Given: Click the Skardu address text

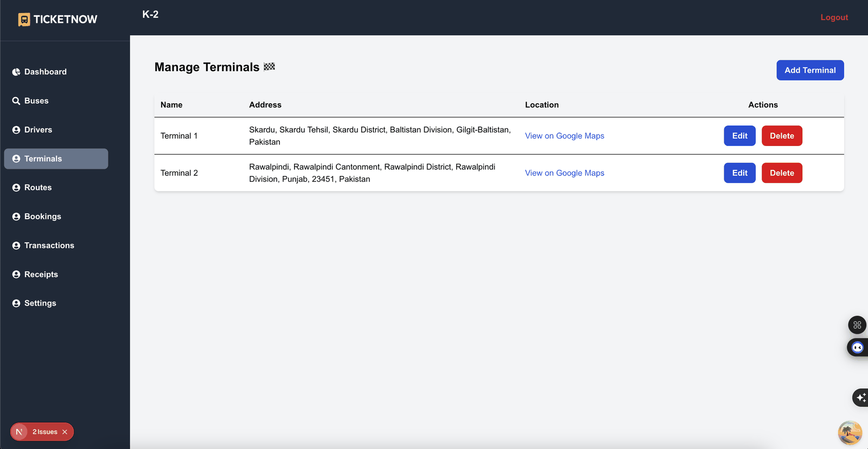Looking at the screenshot, I should 380,136.
